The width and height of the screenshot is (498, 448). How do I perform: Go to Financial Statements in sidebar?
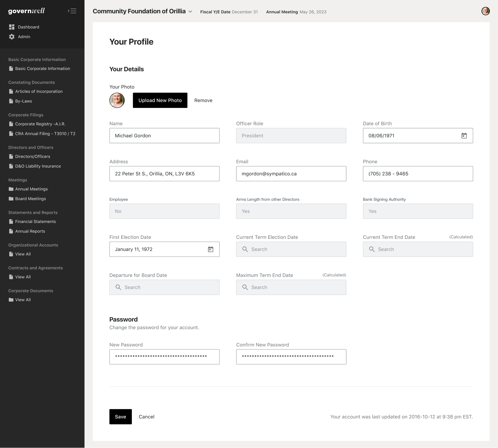[35, 222]
